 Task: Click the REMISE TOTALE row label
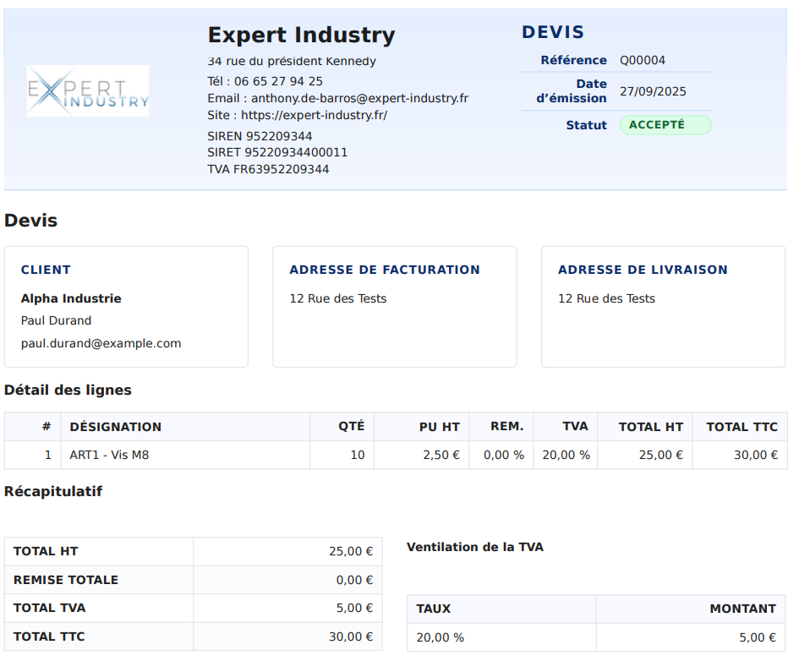(x=65, y=580)
